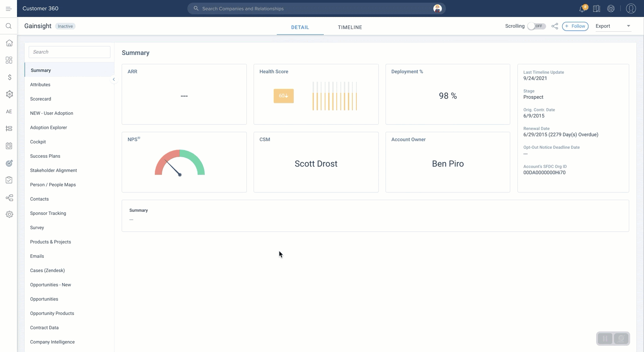Expand the hamburger navigation menu

[8, 8]
